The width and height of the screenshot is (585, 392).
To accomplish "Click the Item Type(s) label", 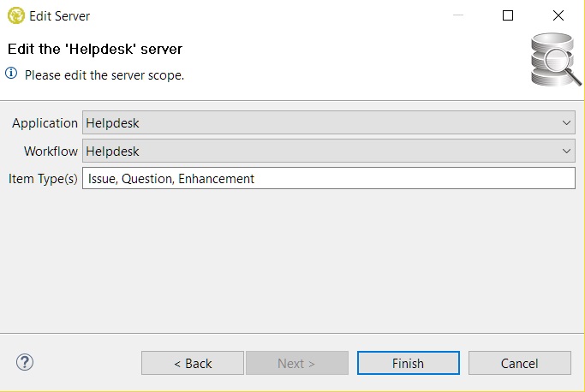I will pos(43,179).
